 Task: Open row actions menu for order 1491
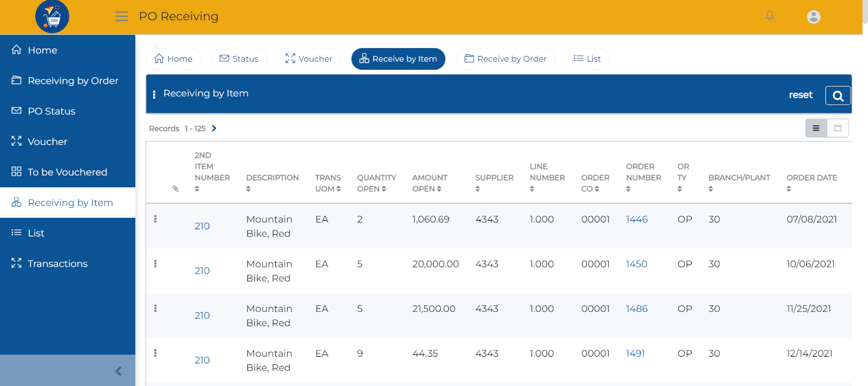[155, 353]
